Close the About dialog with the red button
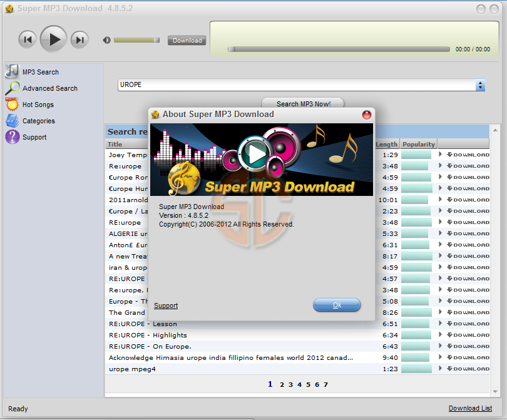Screen dimensions: 507x420 coord(366,115)
